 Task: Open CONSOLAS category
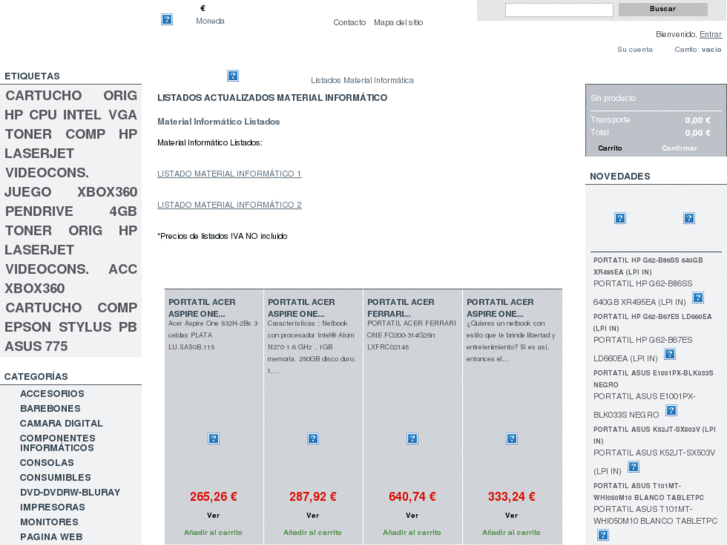click(47, 463)
